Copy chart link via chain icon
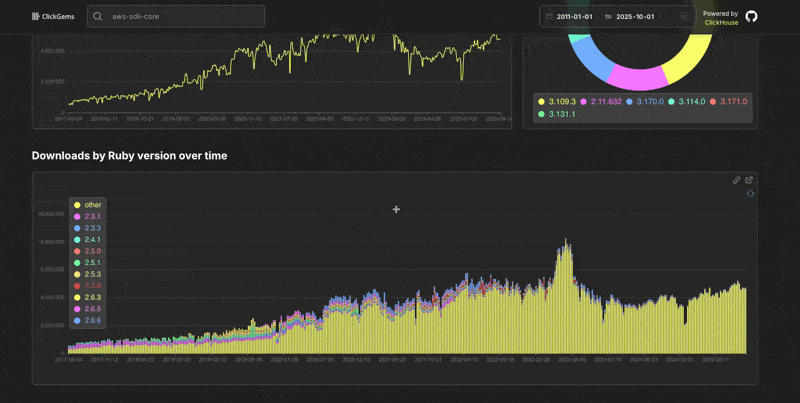The height and width of the screenshot is (403, 800). (x=737, y=180)
